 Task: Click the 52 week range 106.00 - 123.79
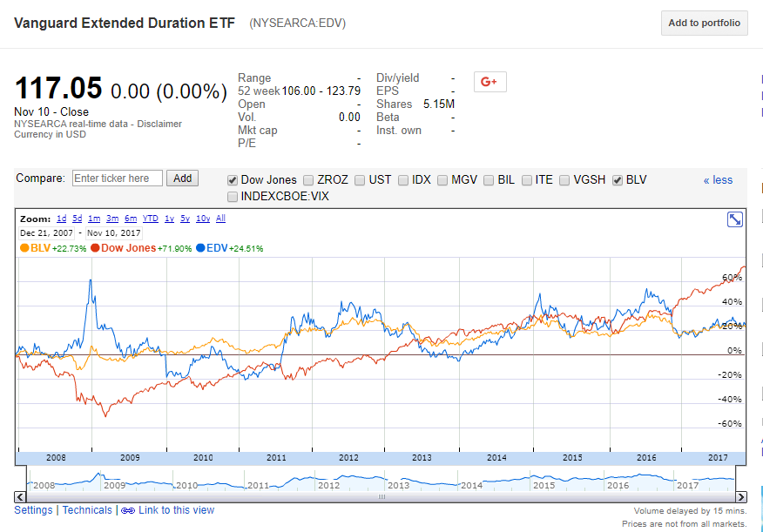tap(321, 91)
